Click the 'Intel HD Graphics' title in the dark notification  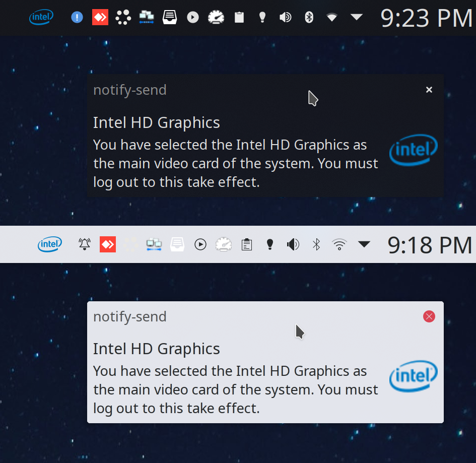(x=156, y=122)
